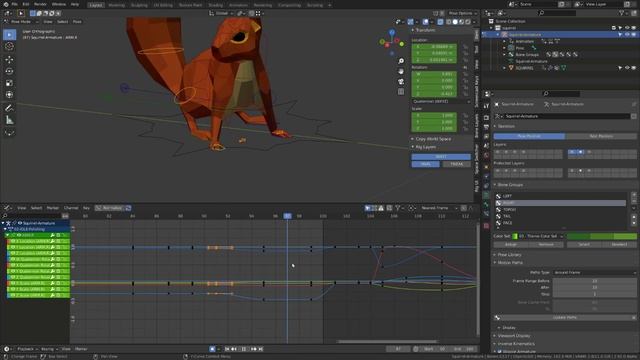
Task: Jump to last frame in playback controls
Action: point(261,349)
